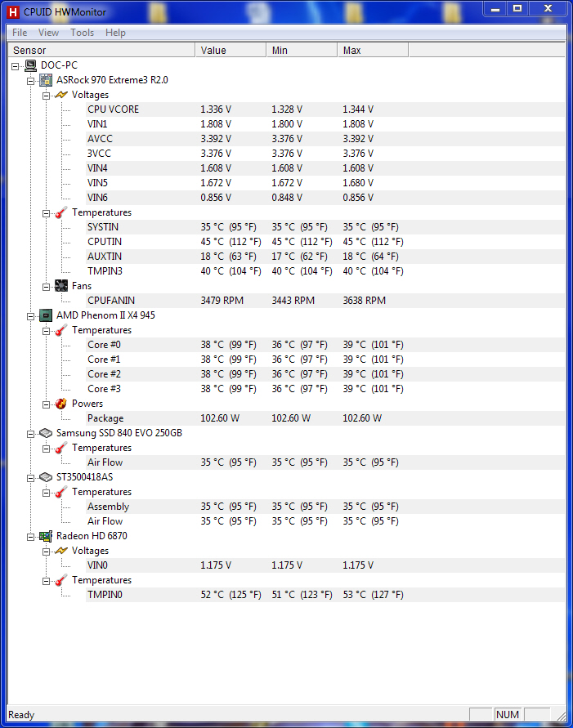Select the Core #0 row
The image size is (573, 728).
click(325, 345)
